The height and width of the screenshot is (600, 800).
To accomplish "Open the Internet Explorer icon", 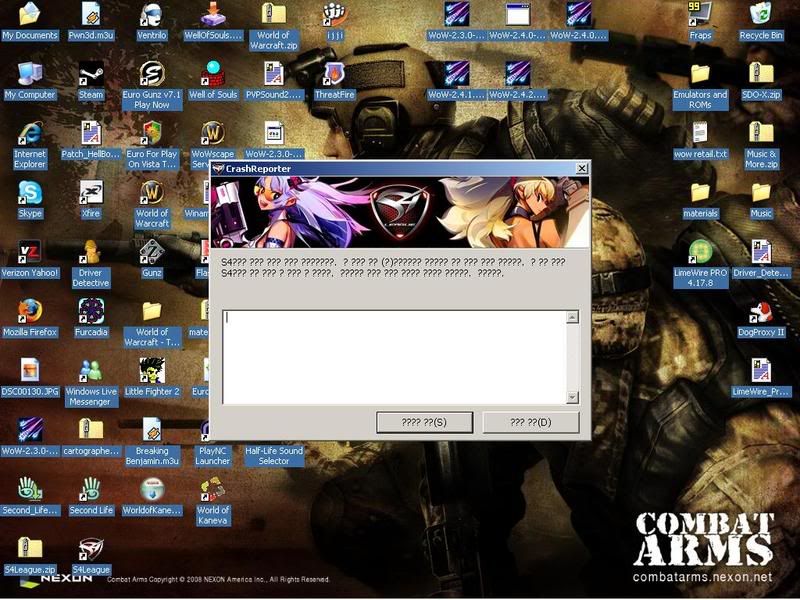I will (30, 134).
